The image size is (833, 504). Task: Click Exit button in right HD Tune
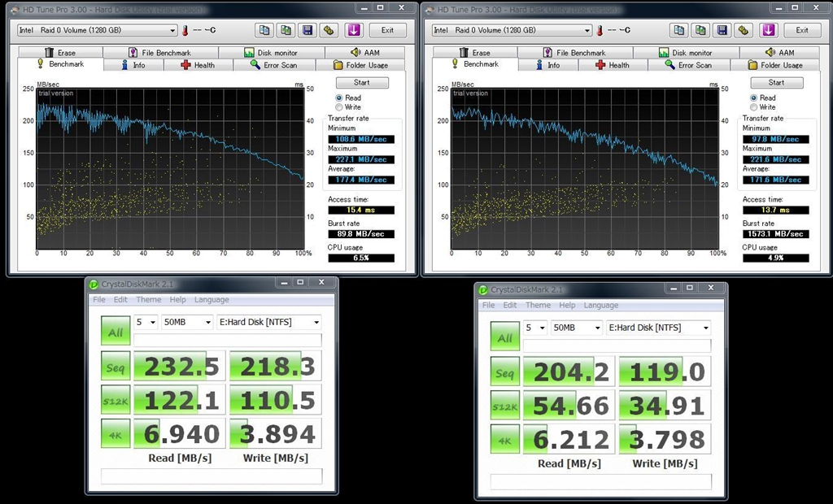coord(802,30)
